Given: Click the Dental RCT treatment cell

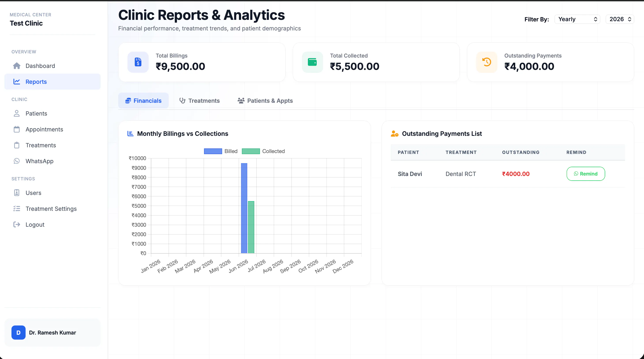Looking at the screenshot, I should pyautogui.click(x=461, y=174).
